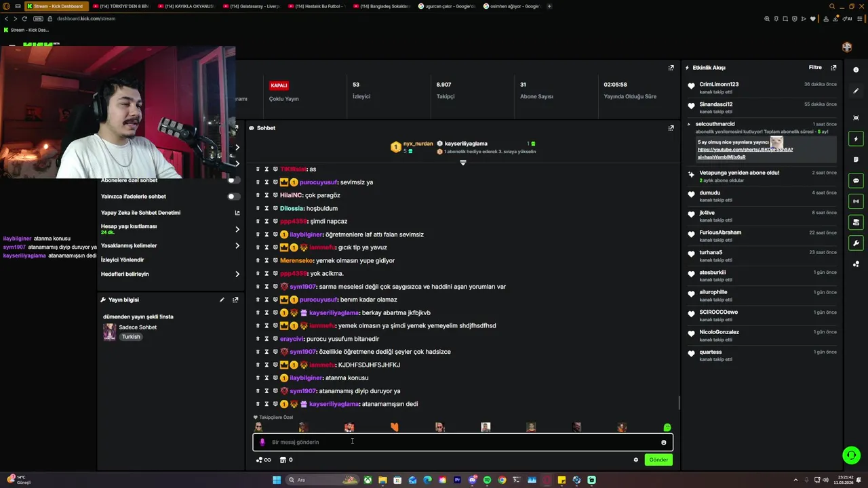
Task: Open Xbox app from the taskbar
Action: point(368,480)
